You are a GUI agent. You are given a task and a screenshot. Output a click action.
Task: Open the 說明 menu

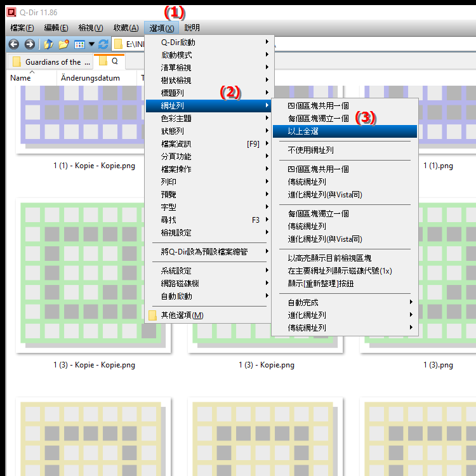click(192, 28)
